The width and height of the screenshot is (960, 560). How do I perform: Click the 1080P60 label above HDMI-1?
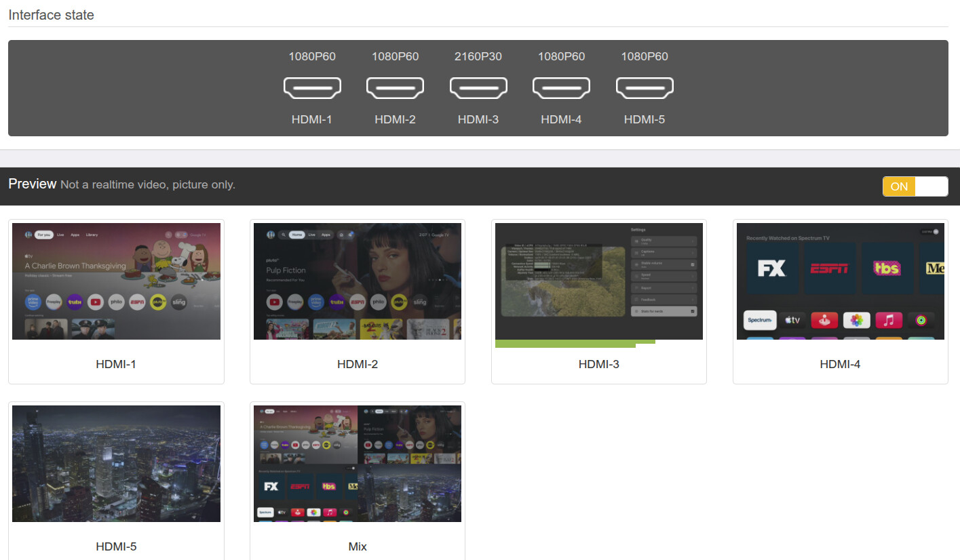pos(312,56)
